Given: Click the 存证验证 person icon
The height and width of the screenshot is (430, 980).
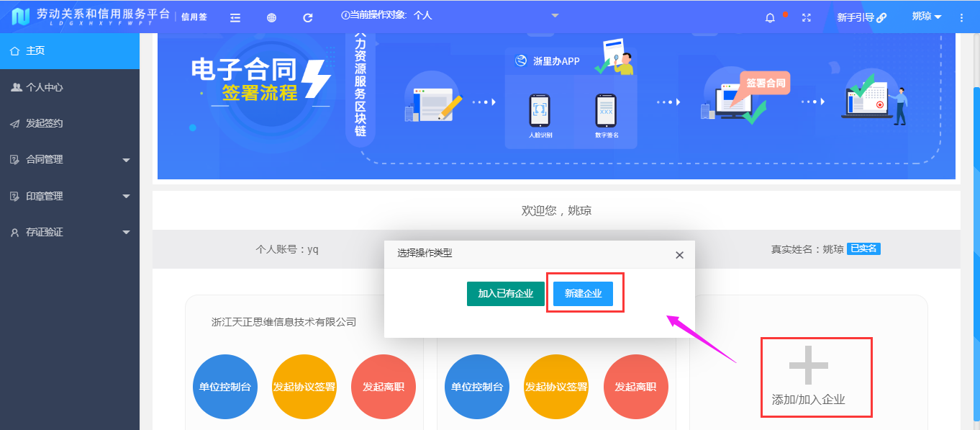Looking at the screenshot, I should point(15,232).
